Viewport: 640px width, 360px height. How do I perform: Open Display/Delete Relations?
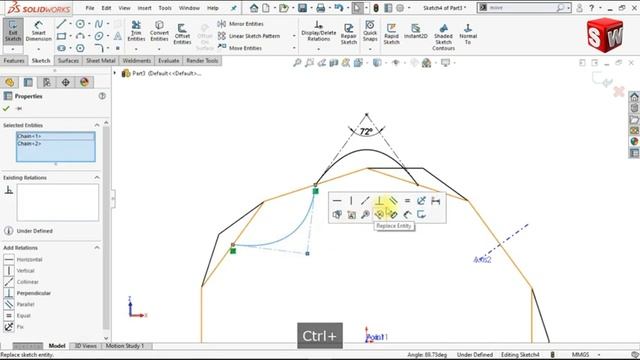point(318,31)
